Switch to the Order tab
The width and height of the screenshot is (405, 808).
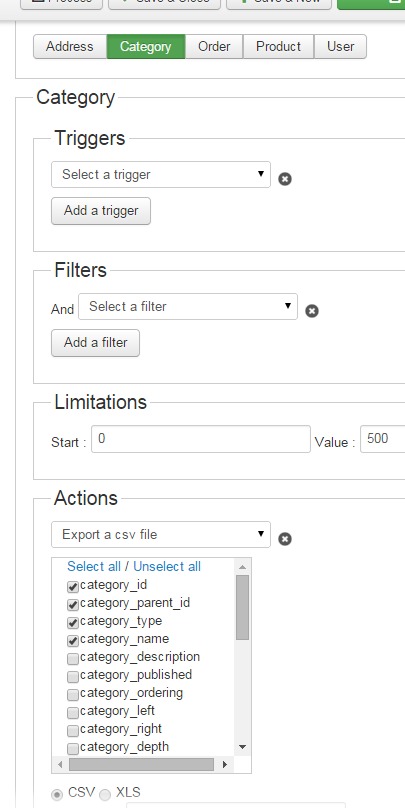tap(214, 46)
